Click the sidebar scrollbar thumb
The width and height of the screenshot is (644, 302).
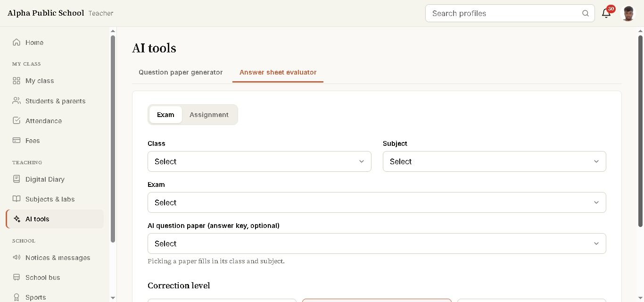tap(113, 139)
